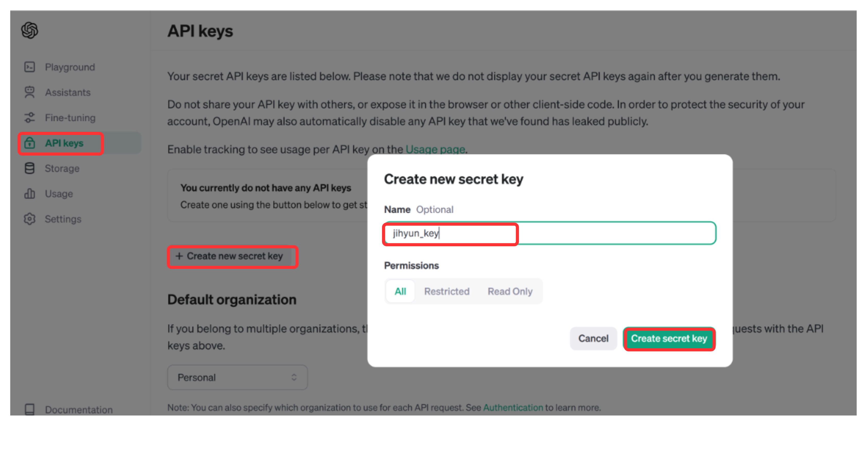Select the All permissions option
The height and width of the screenshot is (474, 868).
click(x=400, y=291)
